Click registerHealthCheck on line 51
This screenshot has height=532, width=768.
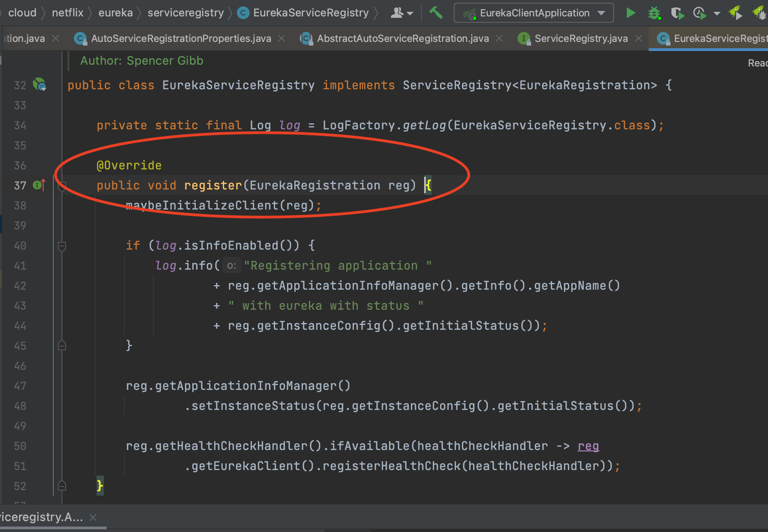391,466
